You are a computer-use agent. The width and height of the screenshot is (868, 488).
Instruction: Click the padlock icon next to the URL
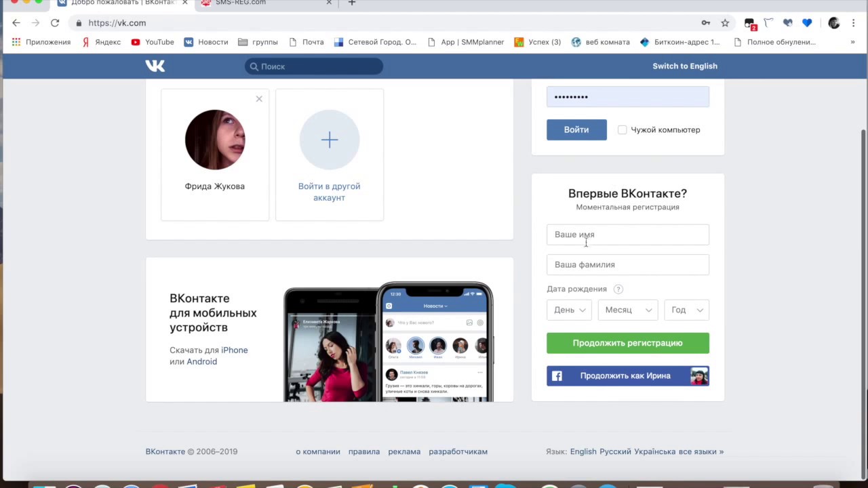click(x=79, y=23)
